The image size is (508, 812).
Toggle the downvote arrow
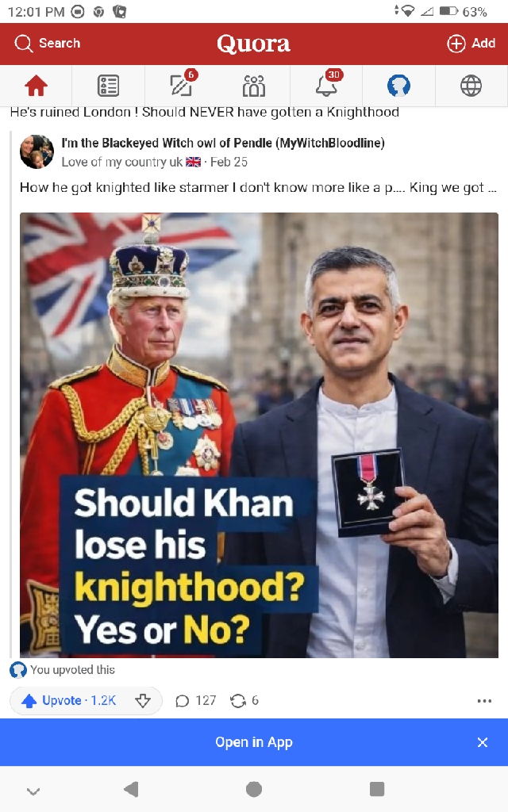[143, 701]
